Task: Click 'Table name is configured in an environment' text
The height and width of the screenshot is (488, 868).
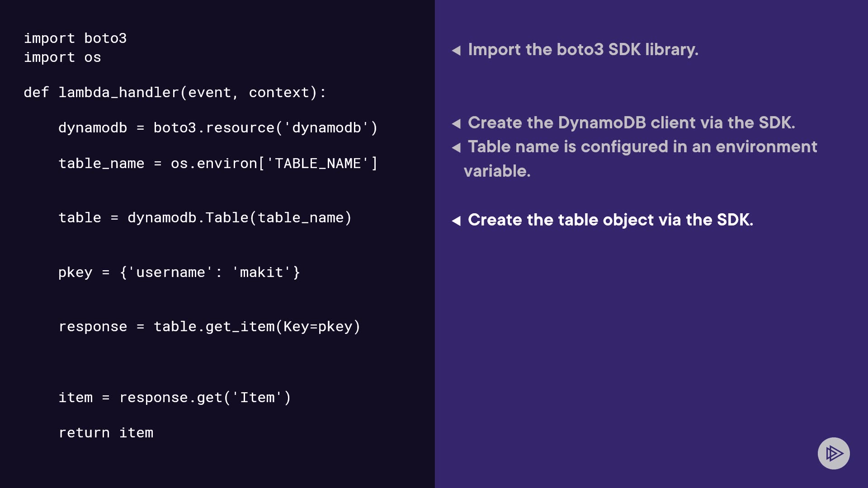Action: click(642, 147)
